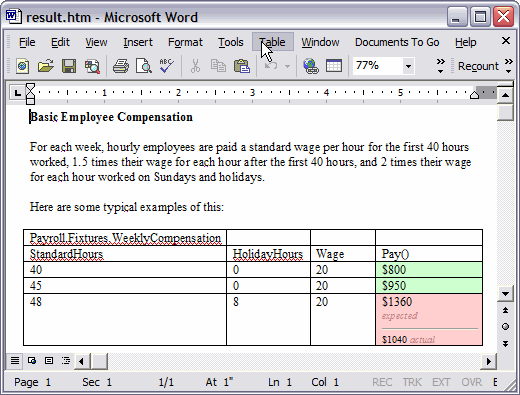The width and height of the screenshot is (520, 395).
Task: Toggle REC macro recording in status bar
Action: [x=382, y=382]
